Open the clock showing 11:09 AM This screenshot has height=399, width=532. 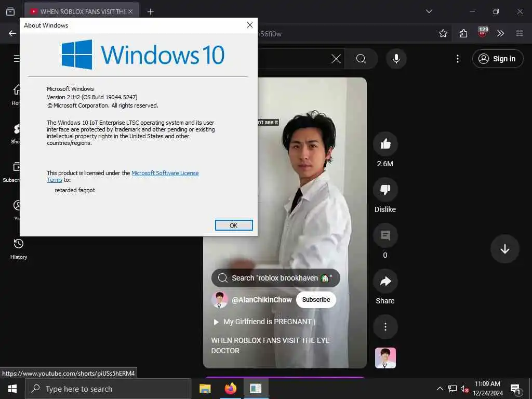487,389
